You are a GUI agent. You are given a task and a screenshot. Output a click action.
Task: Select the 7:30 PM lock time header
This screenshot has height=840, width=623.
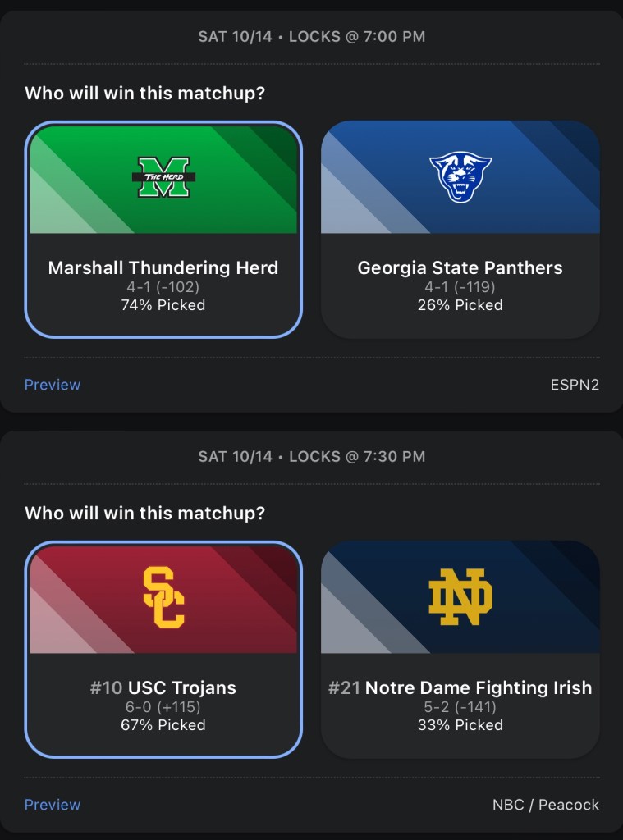pos(312,457)
